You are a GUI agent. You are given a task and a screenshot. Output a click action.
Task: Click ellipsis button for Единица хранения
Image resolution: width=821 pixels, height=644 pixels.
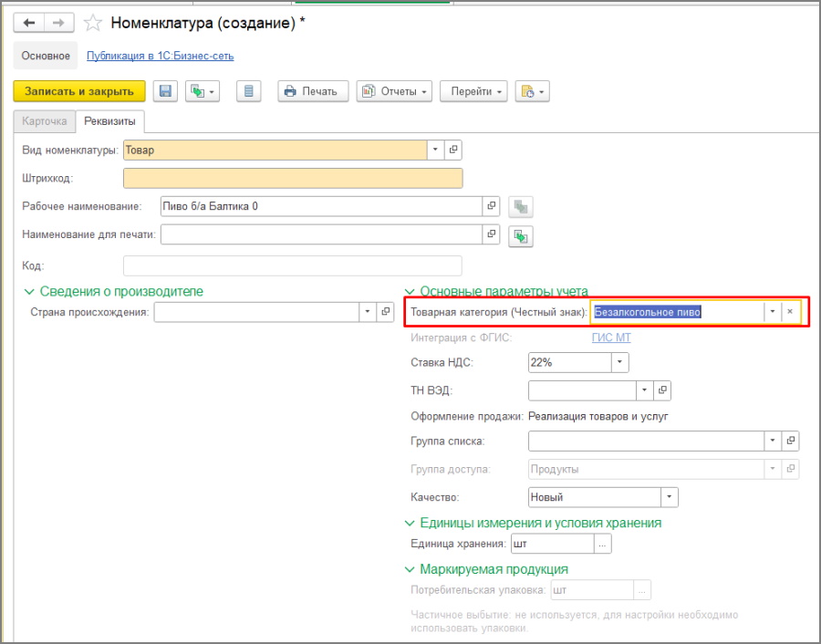tap(603, 544)
